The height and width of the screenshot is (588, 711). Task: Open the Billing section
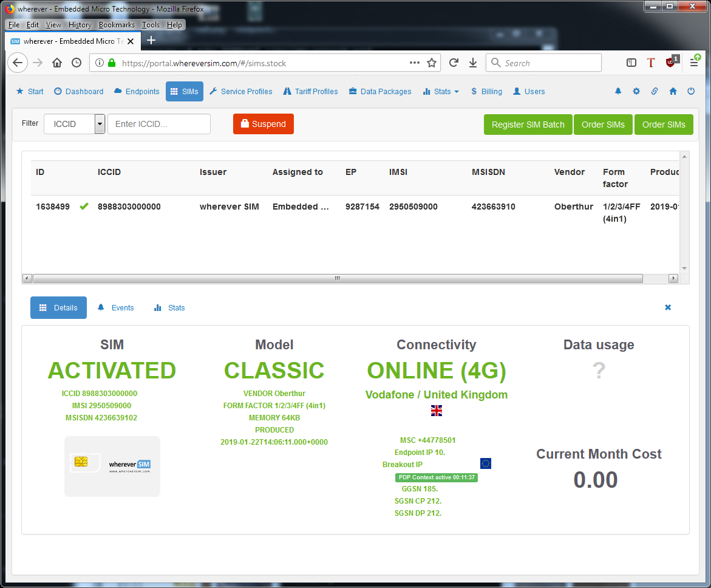click(486, 91)
